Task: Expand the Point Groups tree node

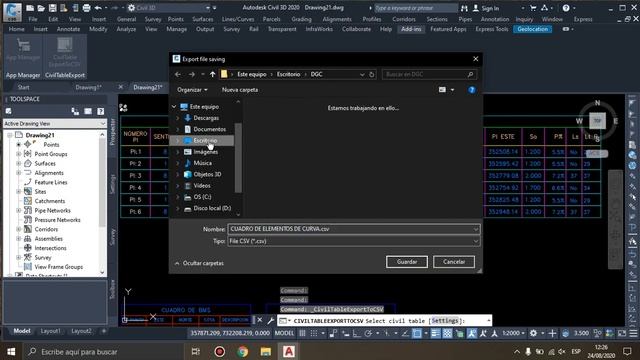Action: tap(18, 154)
